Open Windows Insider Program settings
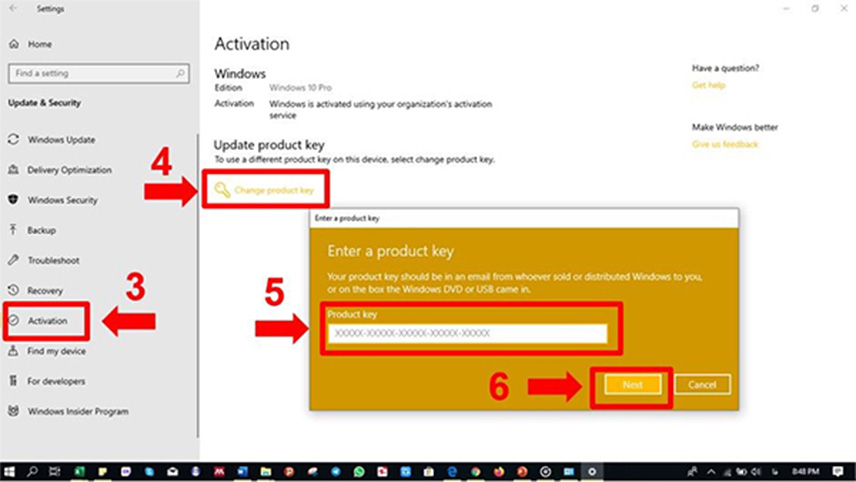The height and width of the screenshot is (482, 856). 78,411
